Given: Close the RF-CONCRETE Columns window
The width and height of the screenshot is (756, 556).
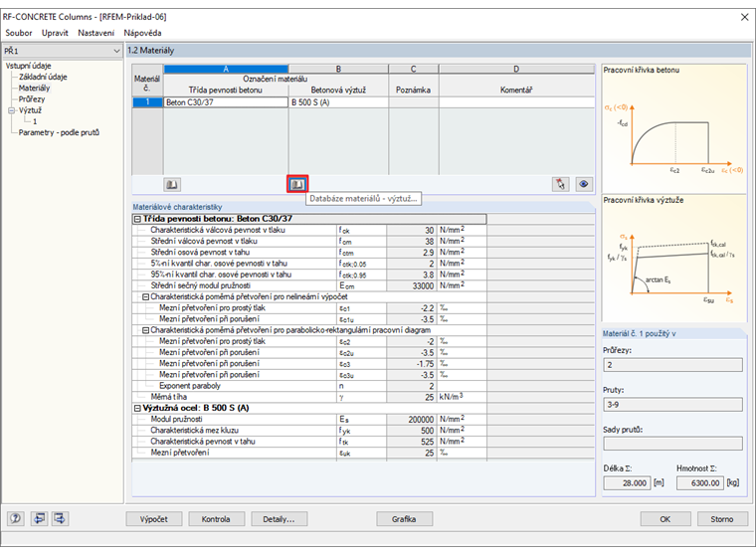Looking at the screenshot, I should pyautogui.click(x=744, y=17).
